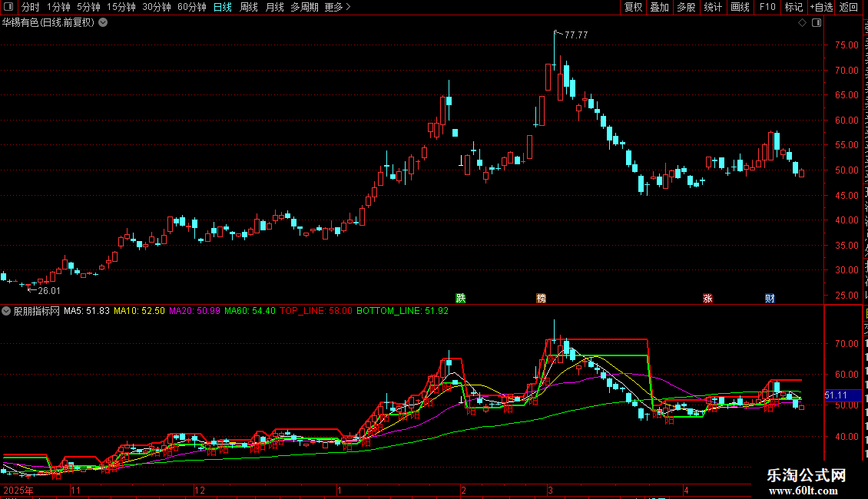Click the 叠加 overlay button
This screenshot has width=868, height=499.
(660, 7)
